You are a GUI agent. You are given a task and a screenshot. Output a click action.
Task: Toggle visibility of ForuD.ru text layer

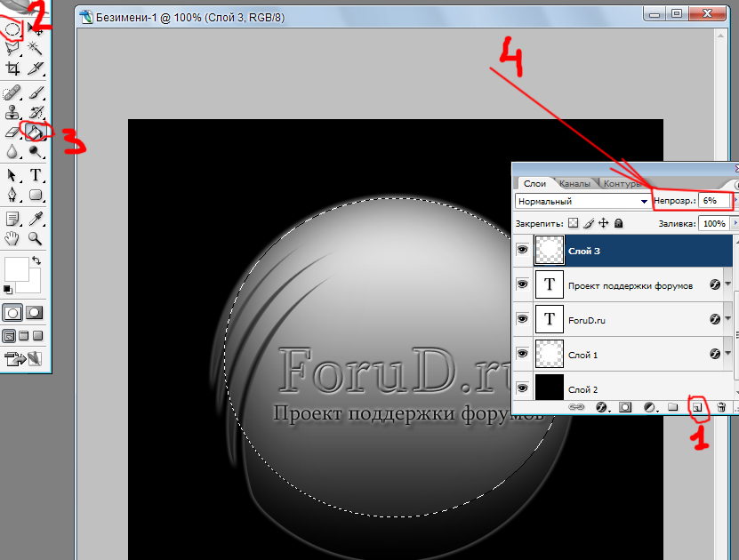tap(522, 320)
